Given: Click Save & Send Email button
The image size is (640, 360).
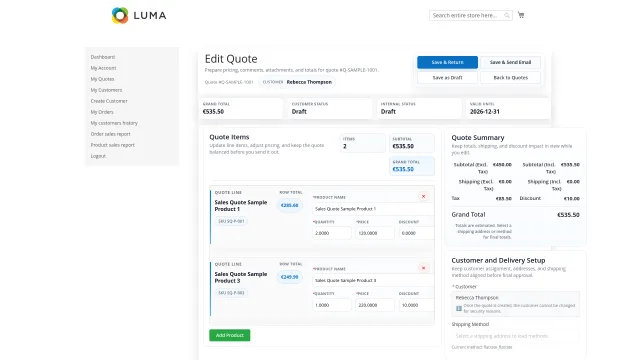Looking at the screenshot, I should point(510,62).
